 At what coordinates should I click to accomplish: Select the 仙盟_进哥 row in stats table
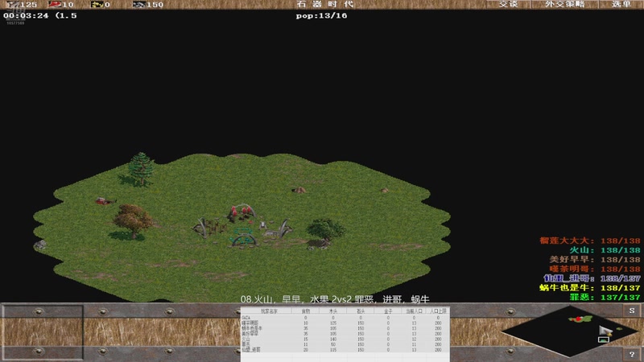point(345,350)
